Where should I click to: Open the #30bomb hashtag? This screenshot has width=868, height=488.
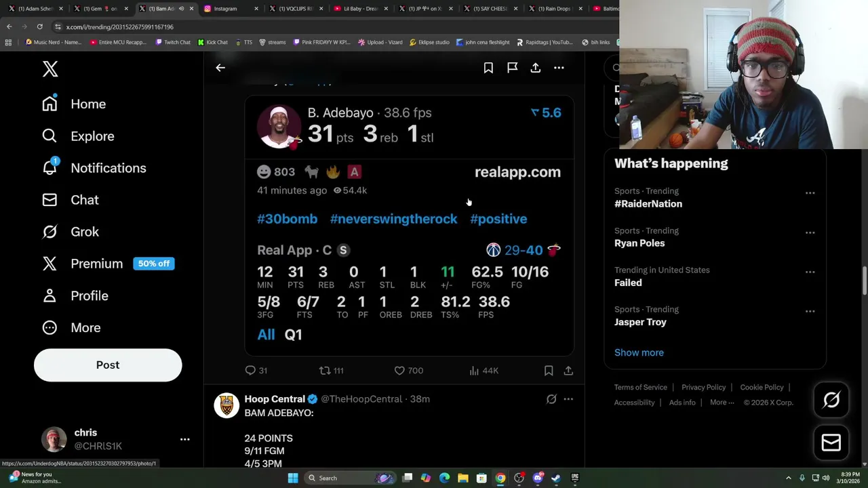pos(287,219)
